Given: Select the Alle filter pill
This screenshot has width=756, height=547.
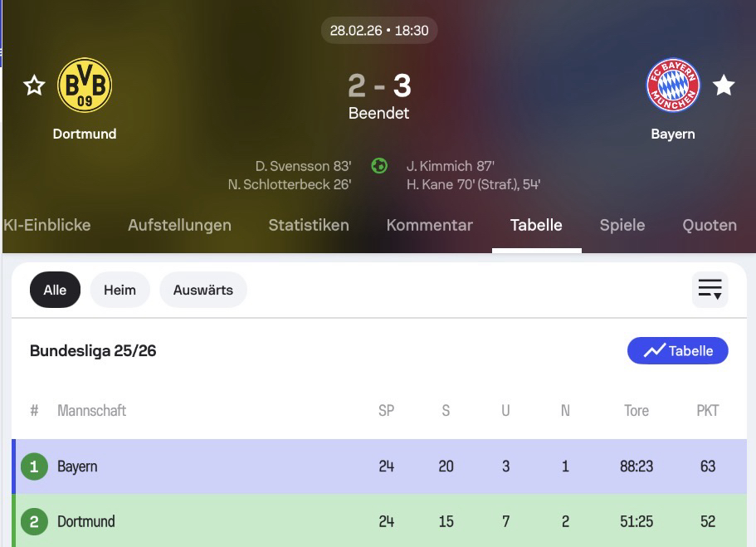Looking at the screenshot, I should point(55,290).
